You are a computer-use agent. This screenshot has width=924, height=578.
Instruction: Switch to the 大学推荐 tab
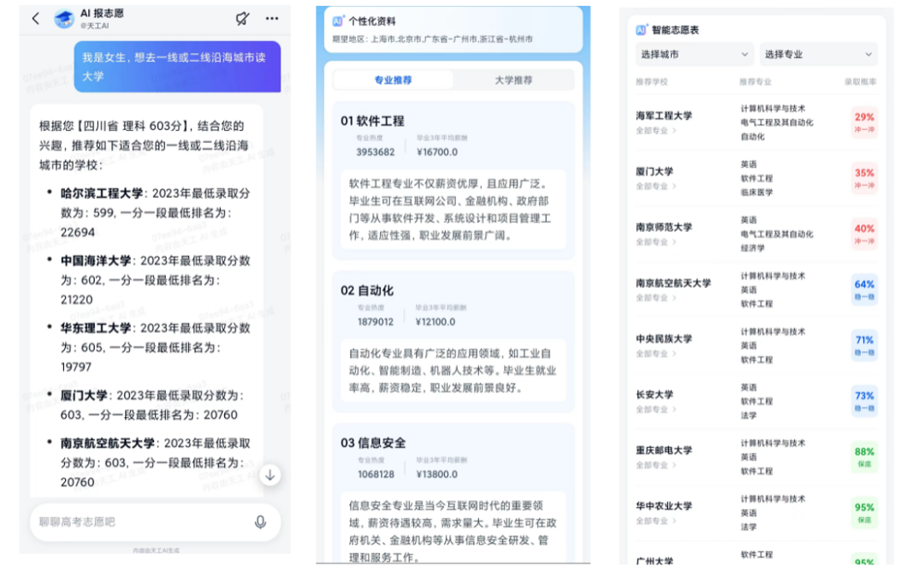[x=513, y=80]
